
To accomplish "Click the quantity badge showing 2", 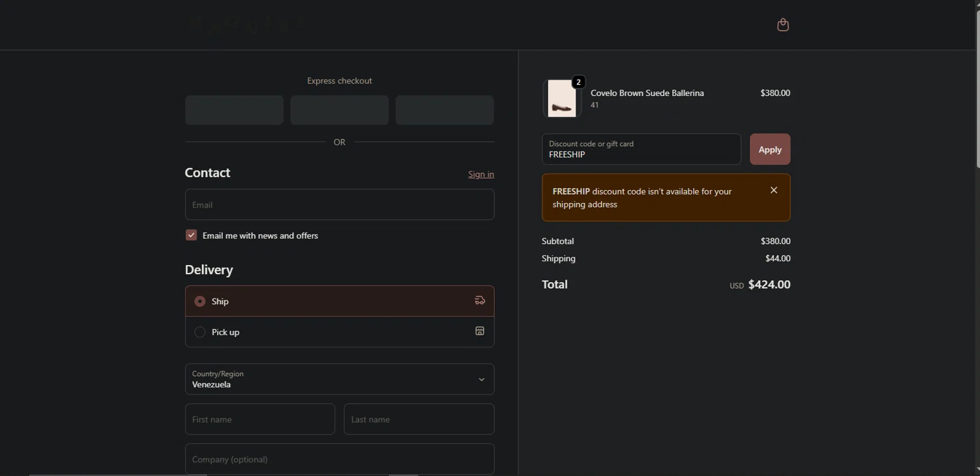I will (x=578, y=82).
